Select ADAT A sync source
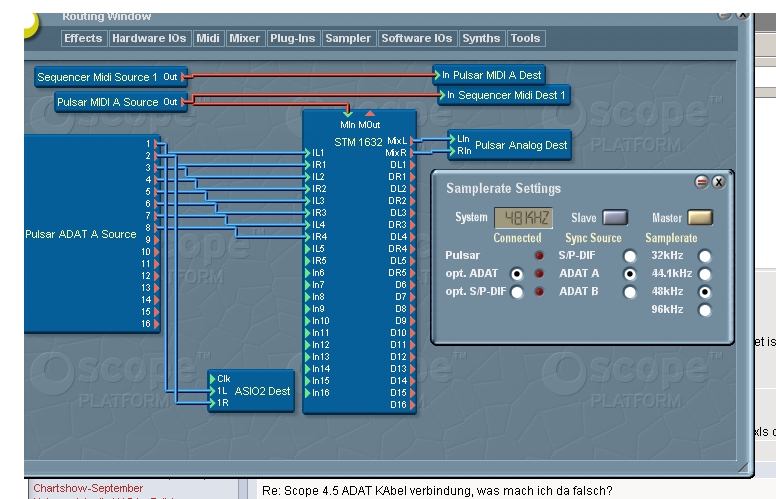This screenshot has height=499, width=776. 630,274
